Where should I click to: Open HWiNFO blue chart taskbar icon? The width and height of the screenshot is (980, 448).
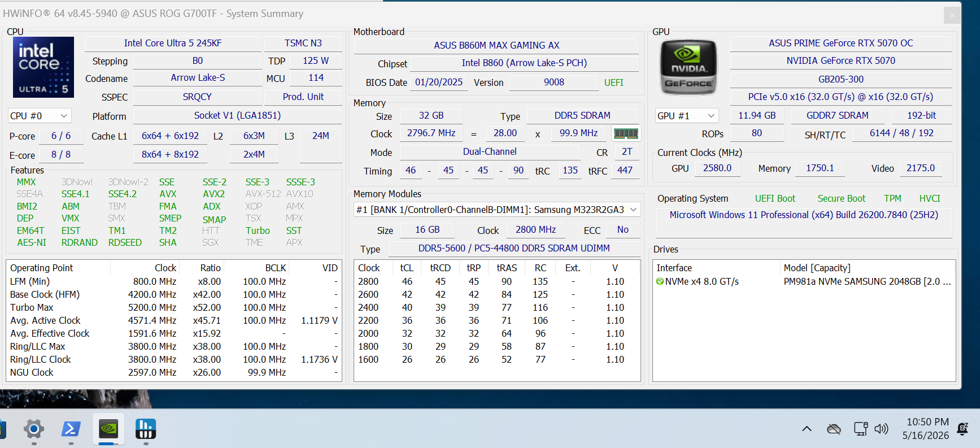(x=146, y=429)
